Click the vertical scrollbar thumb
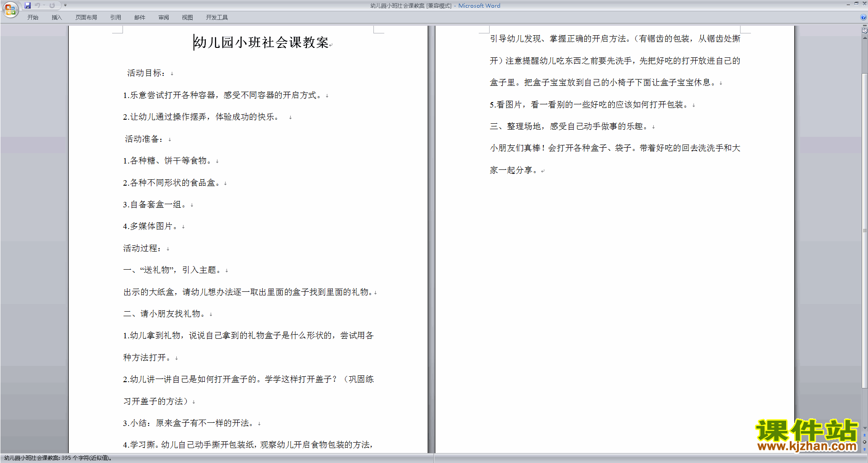Viewport: 868px width, 463px height. click(865, 230)
